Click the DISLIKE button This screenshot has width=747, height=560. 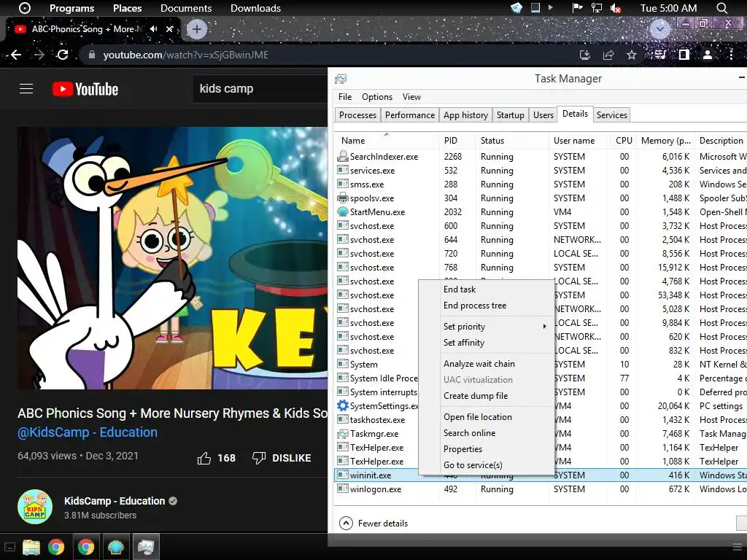click(x=282, y=458)
